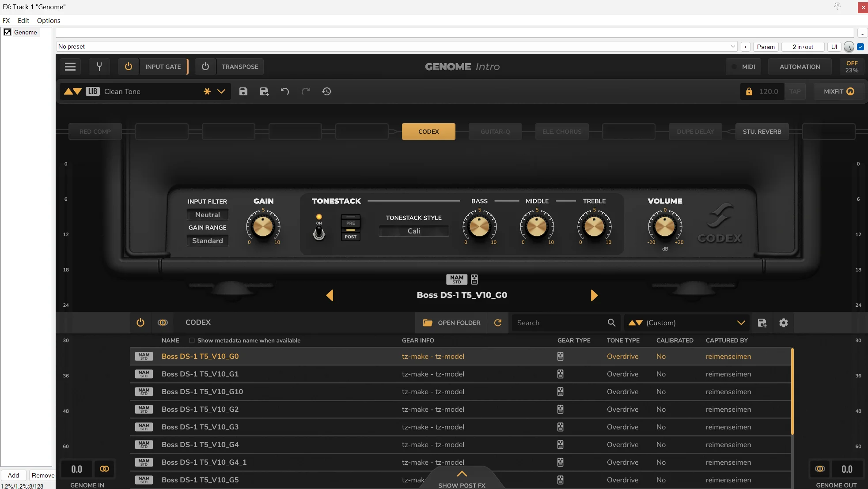Enable Show metadata name when available
Image resolution: width=868 pixels, height=489 pixels.
pyautogui.click(x=192, y=340)
